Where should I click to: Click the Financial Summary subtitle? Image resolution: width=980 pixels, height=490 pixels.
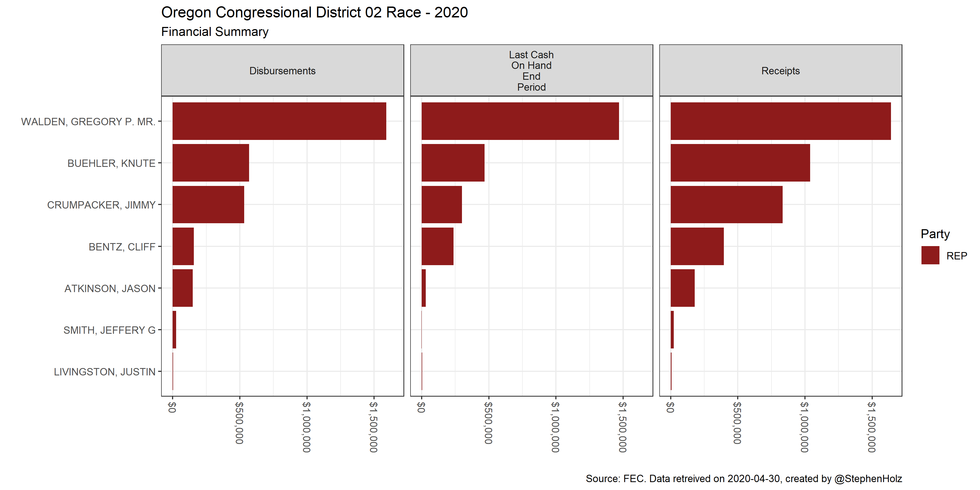tap(215, 32)
